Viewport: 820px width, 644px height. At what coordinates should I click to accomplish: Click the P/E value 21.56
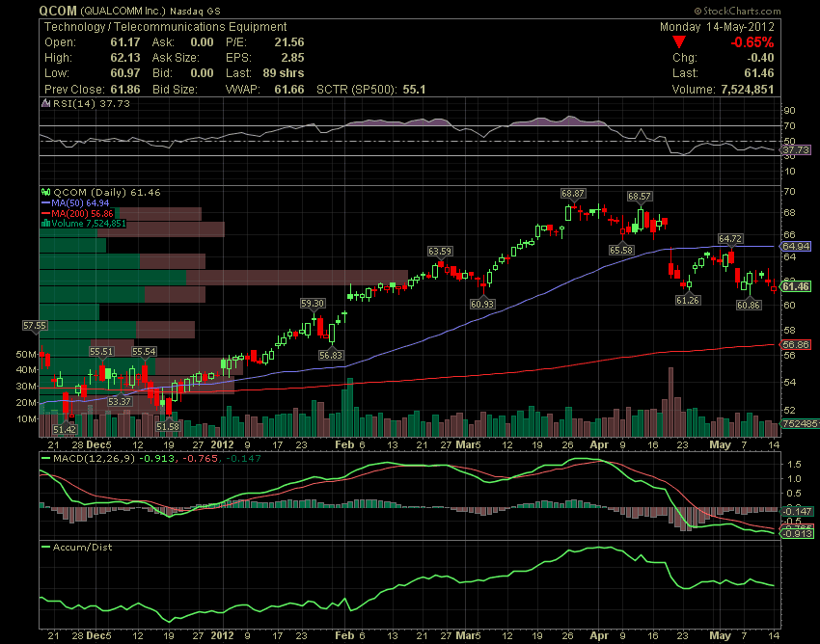289,42
